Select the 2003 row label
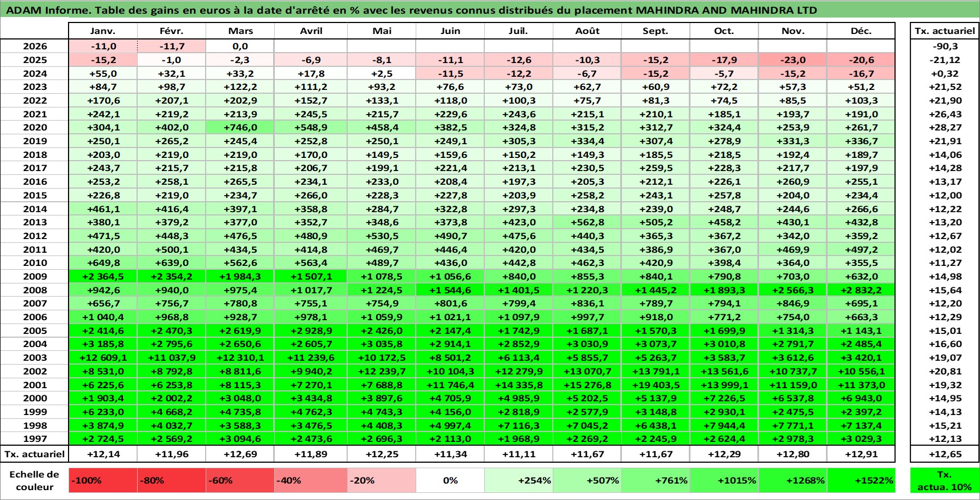 [35, 357]
